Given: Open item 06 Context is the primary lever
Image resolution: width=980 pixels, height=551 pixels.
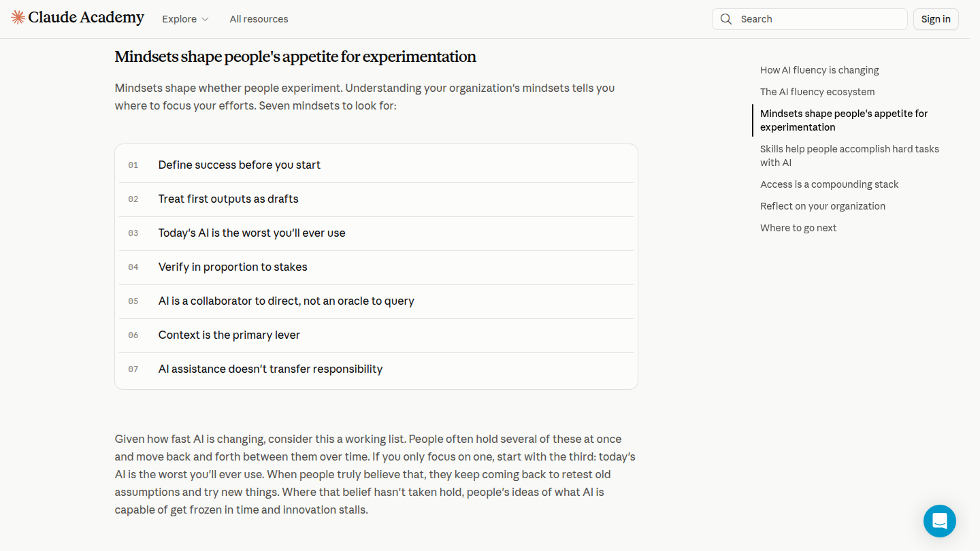Looking at the screenshot, I should [376, 335].
